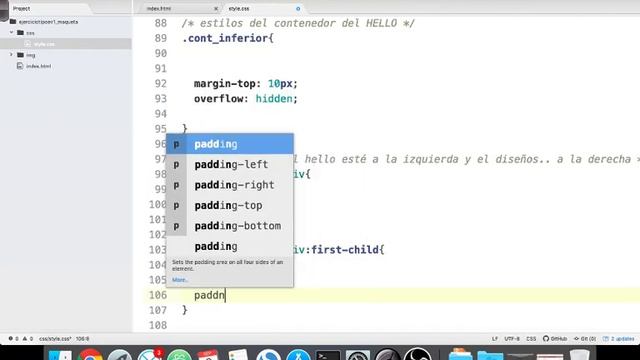The width and height of the screenshot is (640, 360).
Task: Open the '2 updates' package notice
Action: click(x=619, y=339)
